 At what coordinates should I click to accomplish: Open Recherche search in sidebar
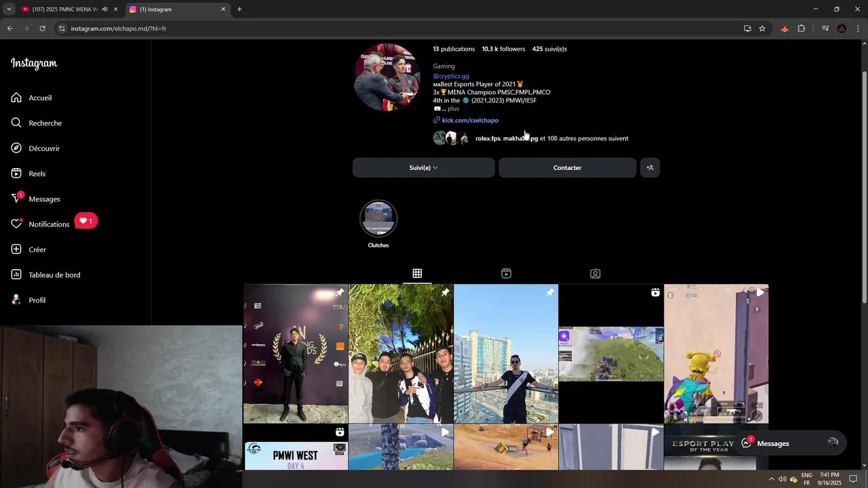click(36, 123)
